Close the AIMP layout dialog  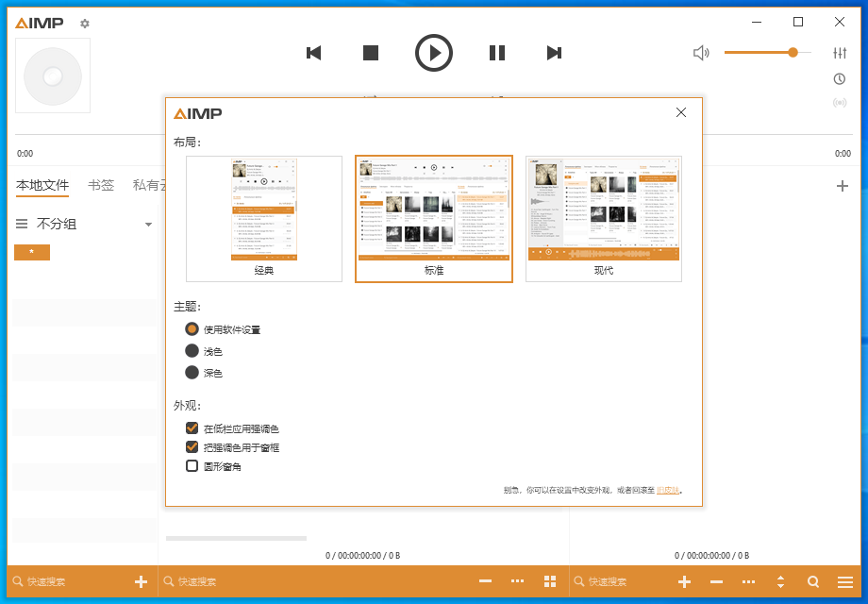click(x=681, y=112)
